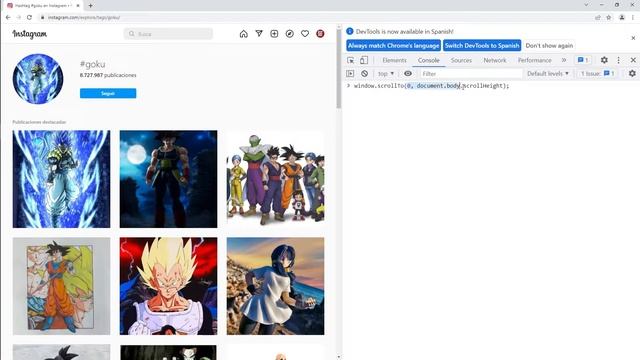Click Switch DevTools to Spanish

point(482,46)
